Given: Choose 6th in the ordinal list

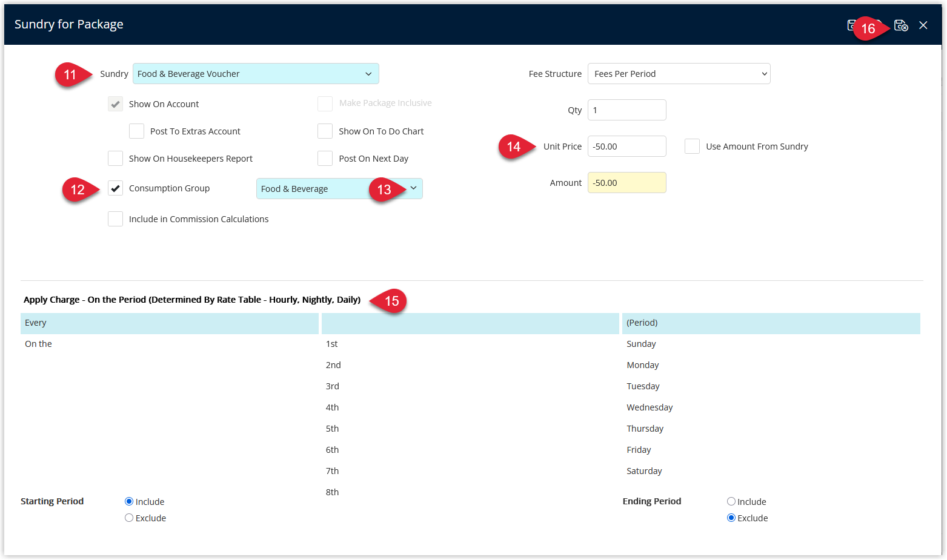Looking at the screenshot, I should point(470,450).
